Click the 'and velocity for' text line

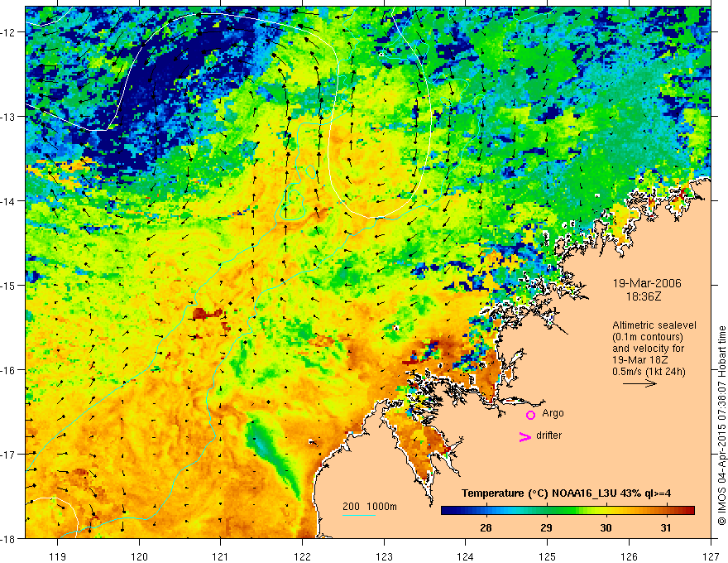(648, 349)
